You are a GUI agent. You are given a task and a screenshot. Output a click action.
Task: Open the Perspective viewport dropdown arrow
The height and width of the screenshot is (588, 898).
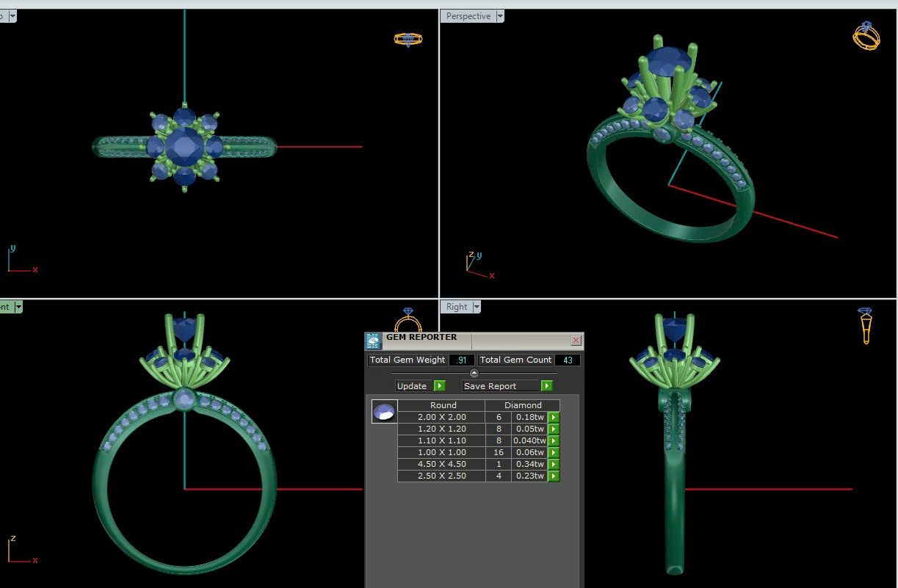[500, 16]
